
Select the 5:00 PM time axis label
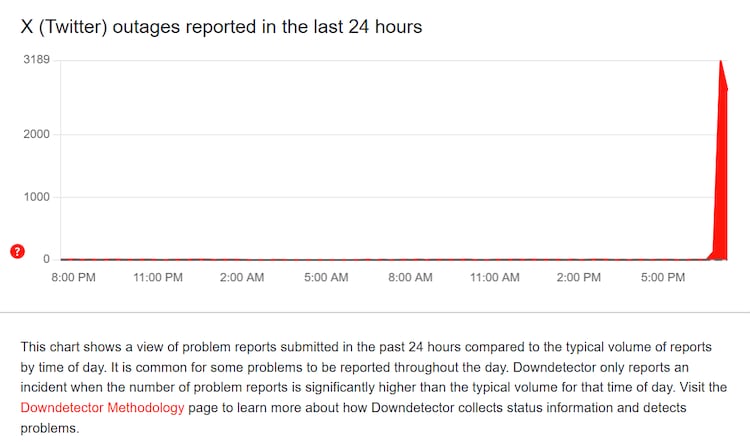662,277
